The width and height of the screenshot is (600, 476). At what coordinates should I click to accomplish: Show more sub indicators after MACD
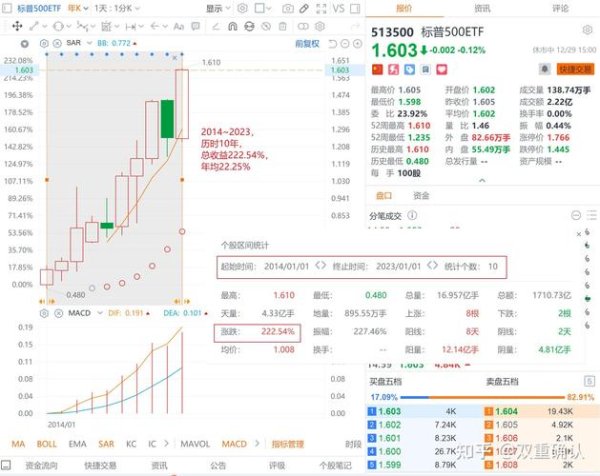tap(257, 443)
